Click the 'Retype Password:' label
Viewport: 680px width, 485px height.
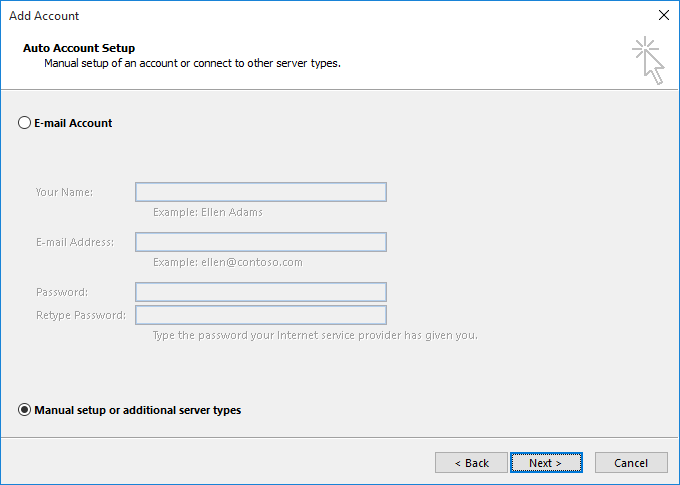(x=81, y=315)
